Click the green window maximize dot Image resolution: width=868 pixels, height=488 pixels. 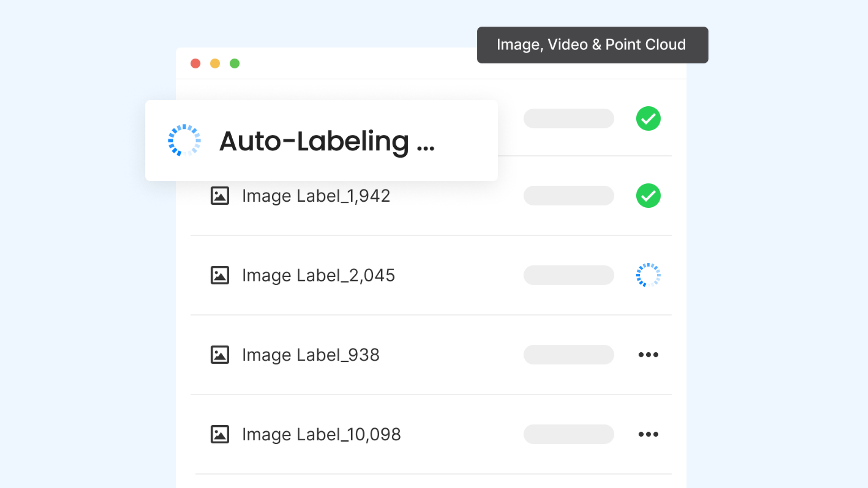click(x=234, y=63)
